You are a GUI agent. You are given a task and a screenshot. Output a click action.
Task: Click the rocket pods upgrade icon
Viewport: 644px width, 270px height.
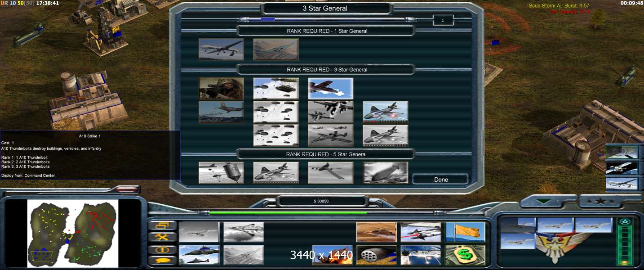point(377,255)
